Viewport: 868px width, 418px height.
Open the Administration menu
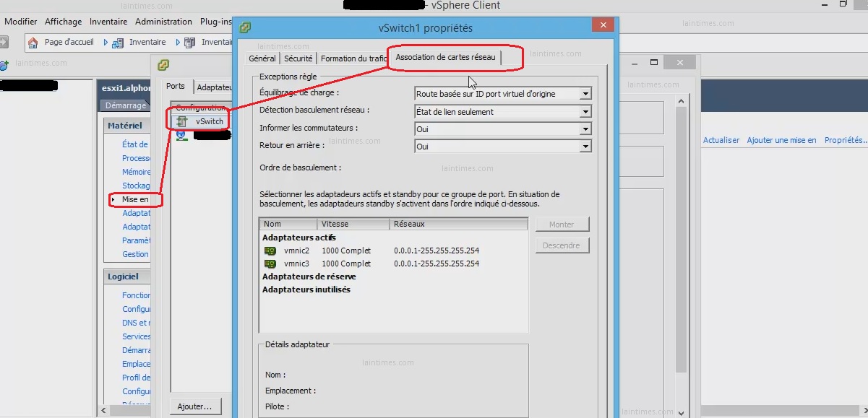tap(163, 22)
